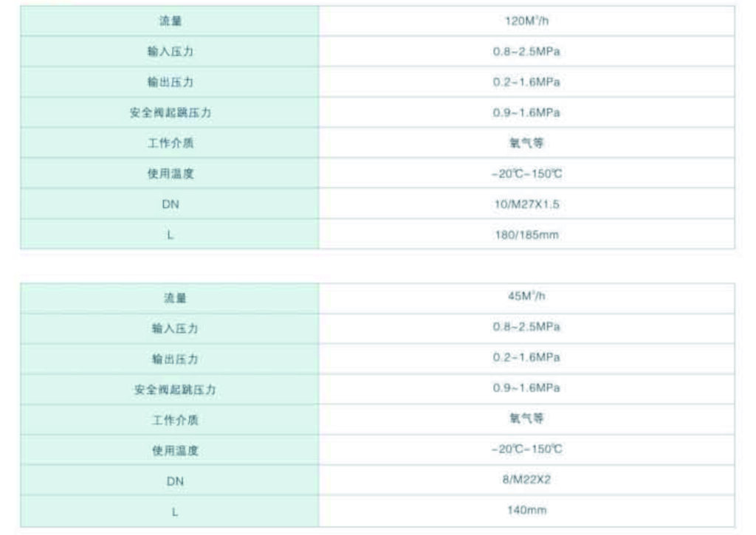Click the 180/185mm length value
The height and width of the screenshot is (535, 756).
(526, 235)
